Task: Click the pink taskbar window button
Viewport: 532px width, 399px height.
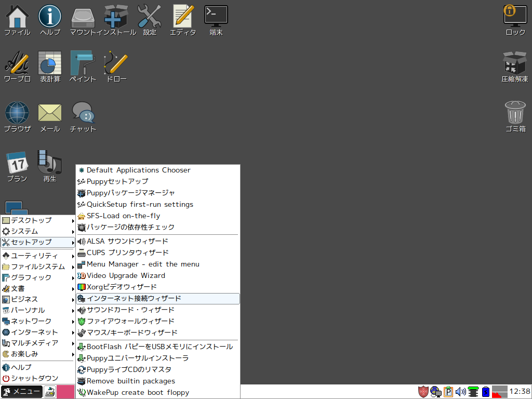Action: click(x=65, y=392)
